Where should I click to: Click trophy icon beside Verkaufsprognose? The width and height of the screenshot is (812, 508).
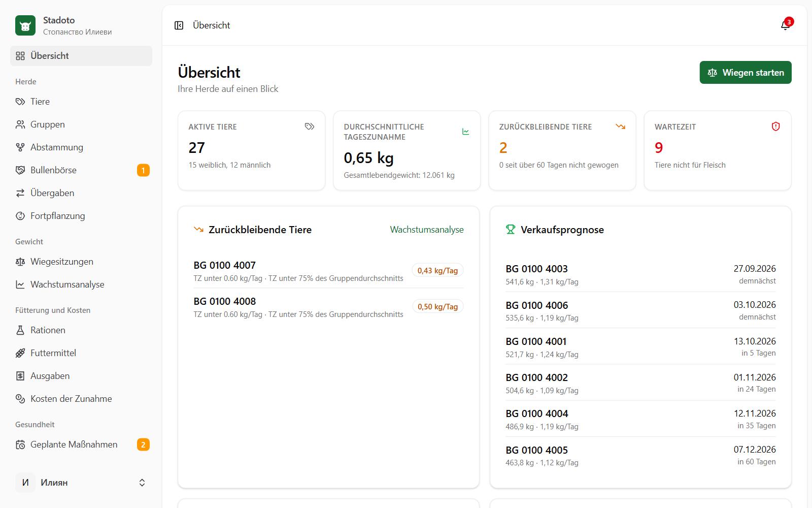tap(511, 230)
